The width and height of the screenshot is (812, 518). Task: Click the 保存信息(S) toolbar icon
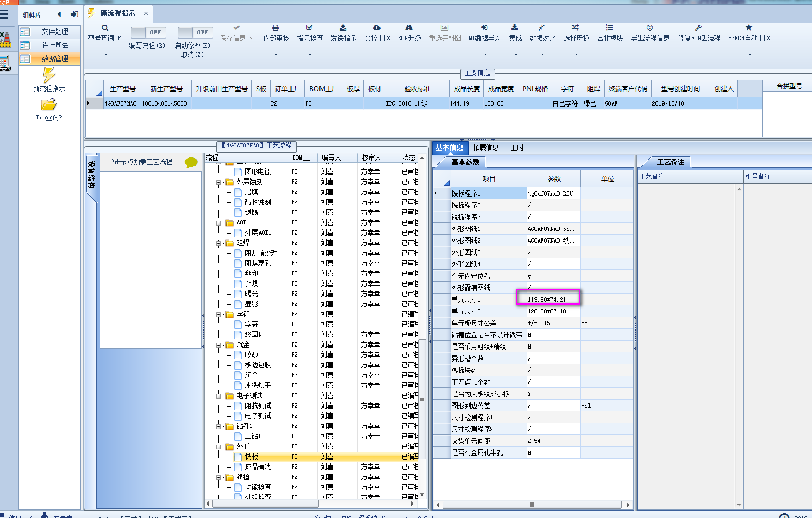[236, 27]
